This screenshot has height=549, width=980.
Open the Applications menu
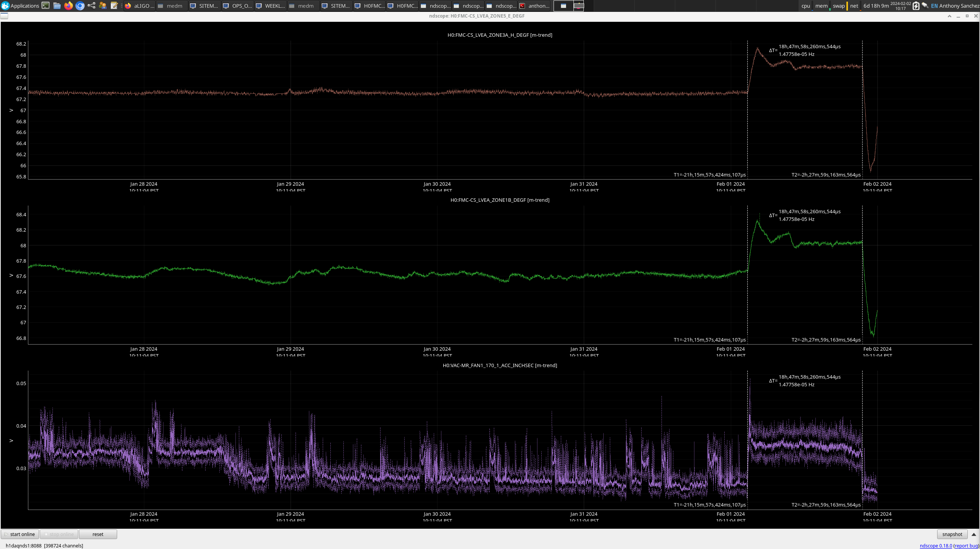coord(20,6)
